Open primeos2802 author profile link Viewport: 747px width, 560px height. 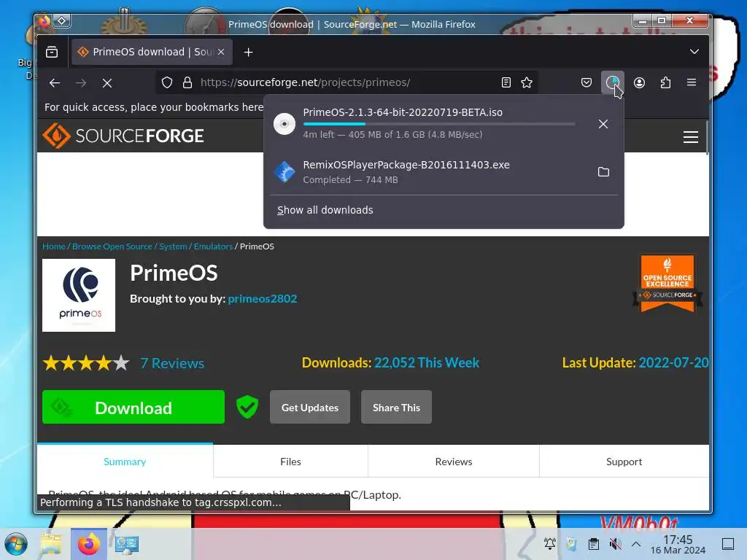point(263,299)
